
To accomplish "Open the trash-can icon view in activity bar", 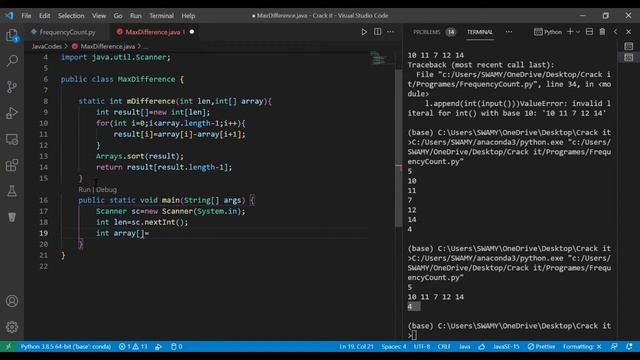I will coord(12,217).
